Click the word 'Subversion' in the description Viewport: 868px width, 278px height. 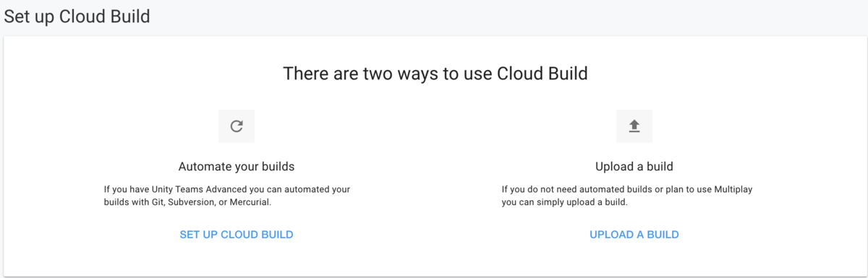tap(192, 203)
